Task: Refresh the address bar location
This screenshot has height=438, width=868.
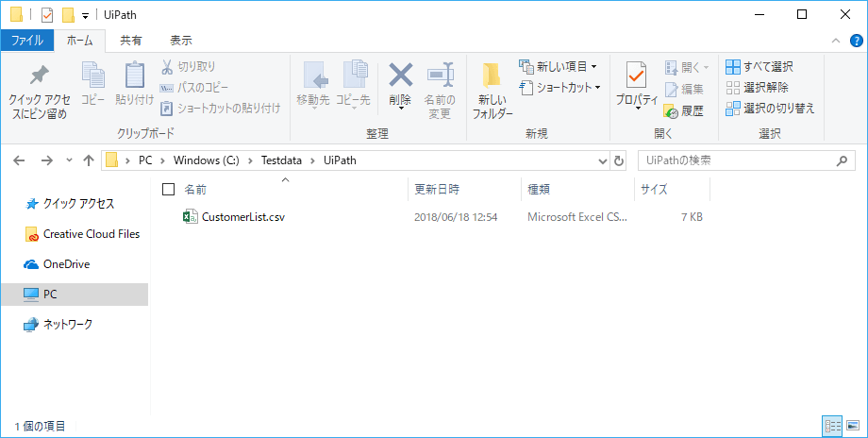Action: (619, 161)
